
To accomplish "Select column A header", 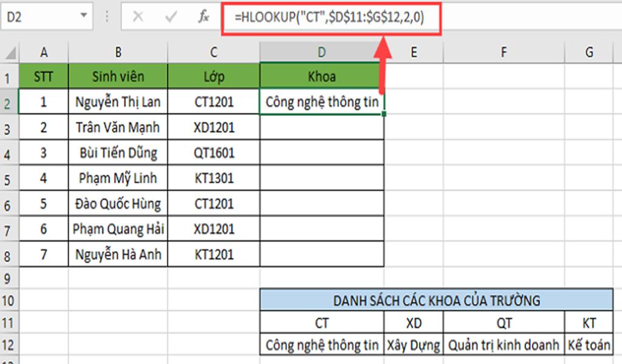I will click(x=44, y=52).
